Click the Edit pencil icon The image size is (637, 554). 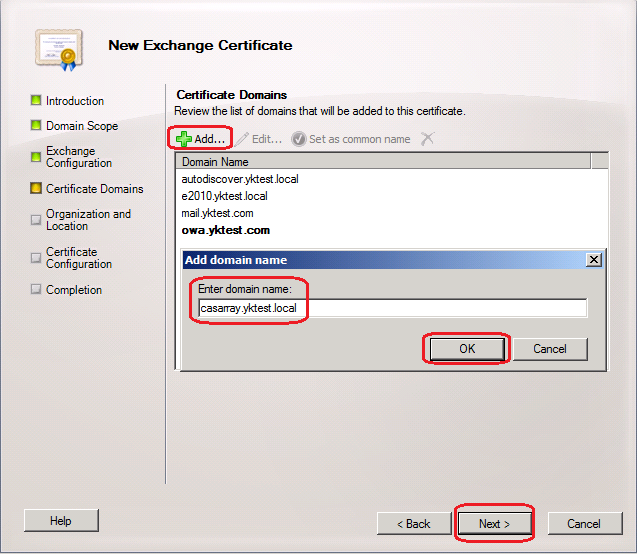tap(242, 139)
